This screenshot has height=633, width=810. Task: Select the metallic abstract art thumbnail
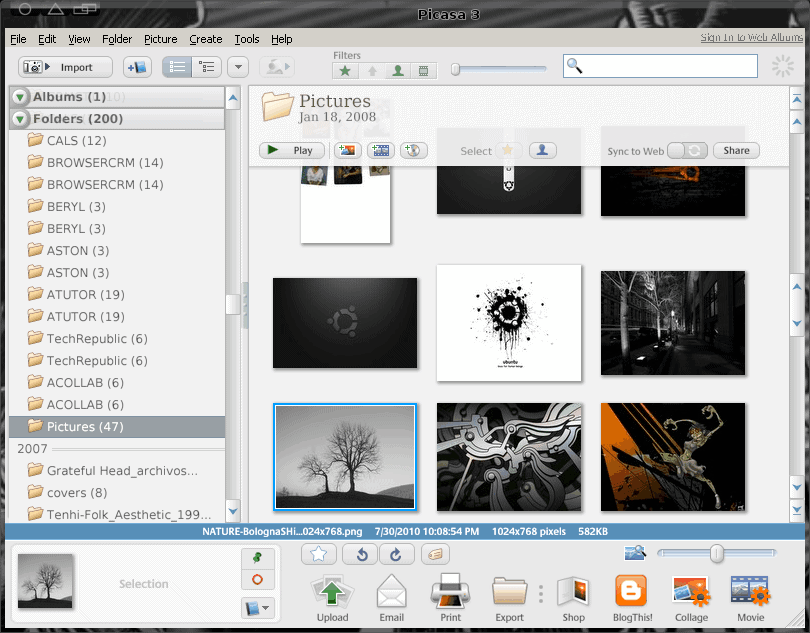point(509,457)
